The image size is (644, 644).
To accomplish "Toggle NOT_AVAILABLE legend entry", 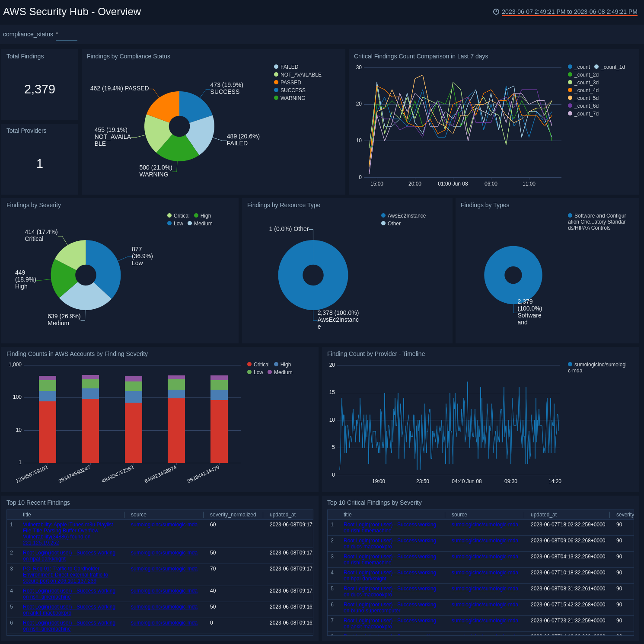I will pos(298,75).
